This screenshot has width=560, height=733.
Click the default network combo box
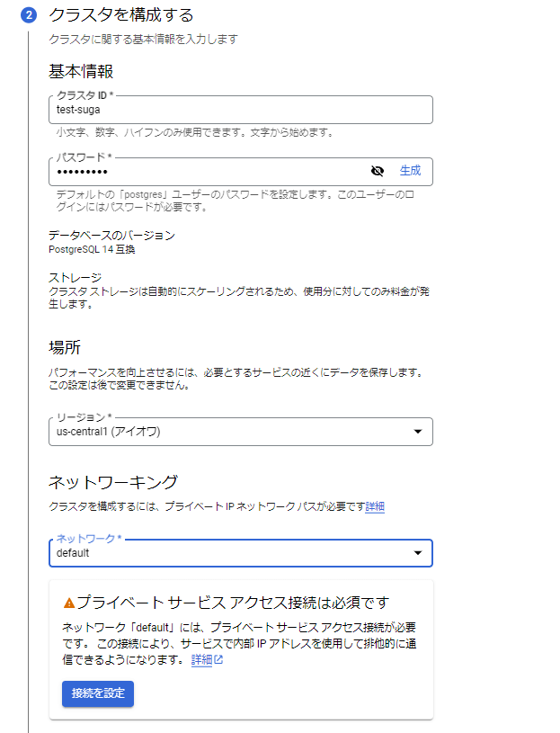(x=241, y=553)
